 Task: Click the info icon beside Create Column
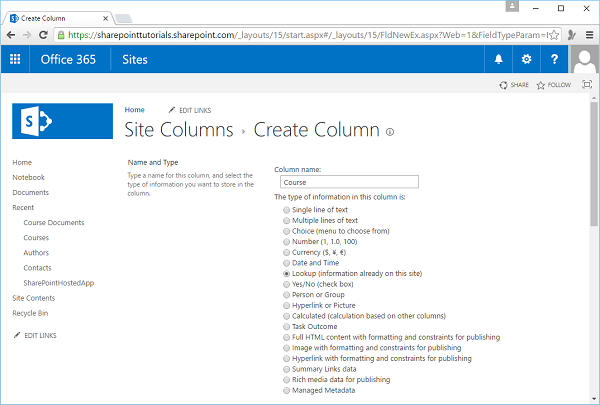pos(389,131)
